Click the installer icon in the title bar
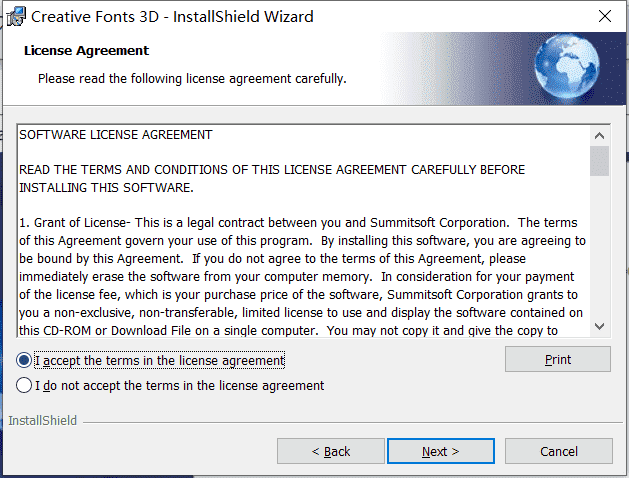This screenshot has height=478, width=629. [16, 16]
